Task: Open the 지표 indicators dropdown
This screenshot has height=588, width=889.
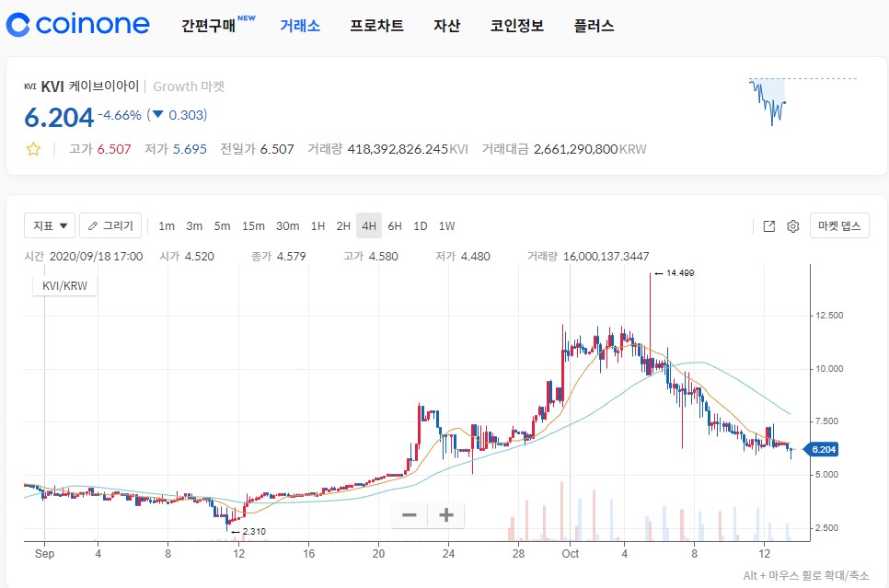Action: point(50,225)
